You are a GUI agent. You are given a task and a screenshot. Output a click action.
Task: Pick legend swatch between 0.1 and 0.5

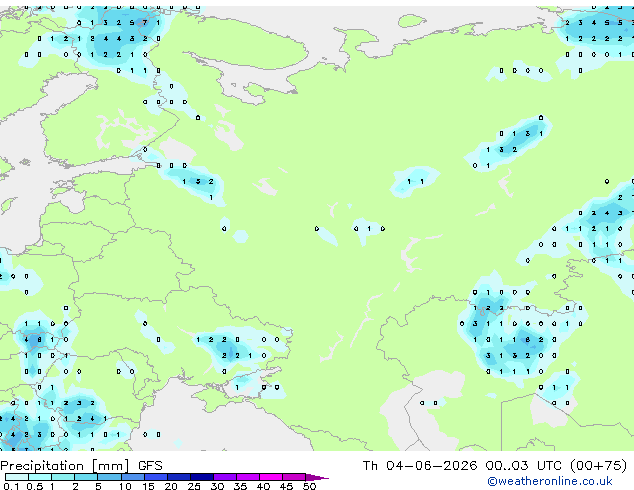[x=17, y=477]
